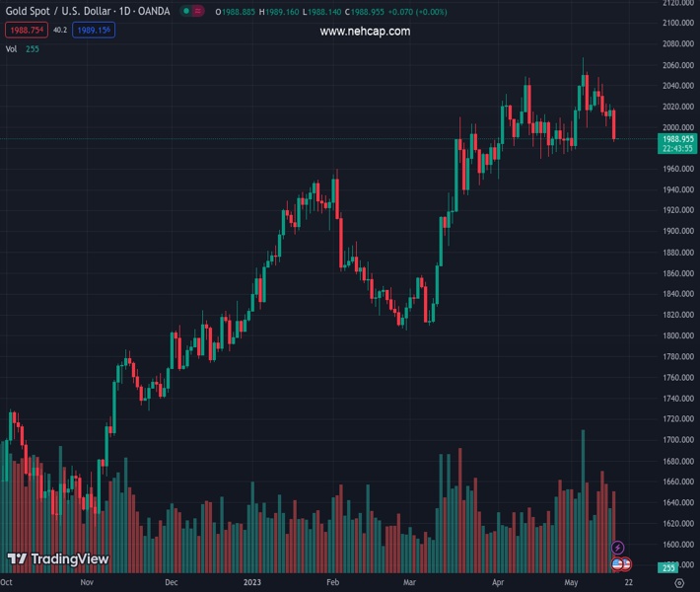This screenshot has height=592, width=700.
Task: Click the left US flag economic event
Action: (x=618, y=563)
